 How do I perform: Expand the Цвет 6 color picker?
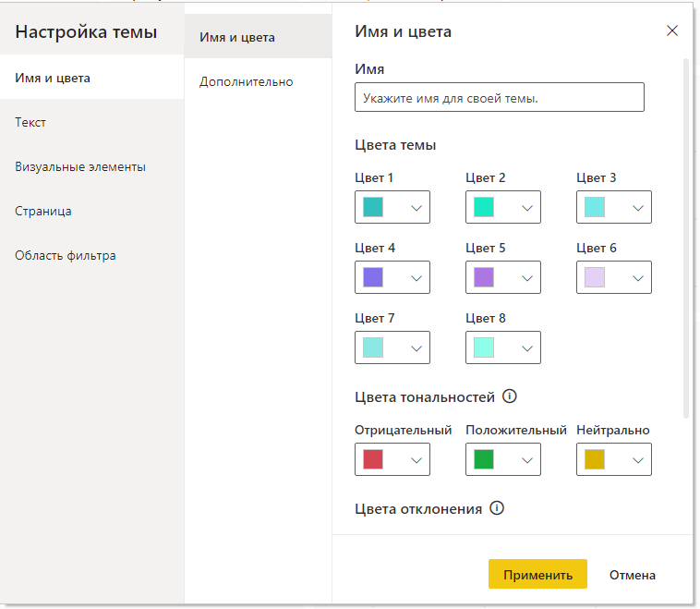pyautogui.click(x=613, y=277)
